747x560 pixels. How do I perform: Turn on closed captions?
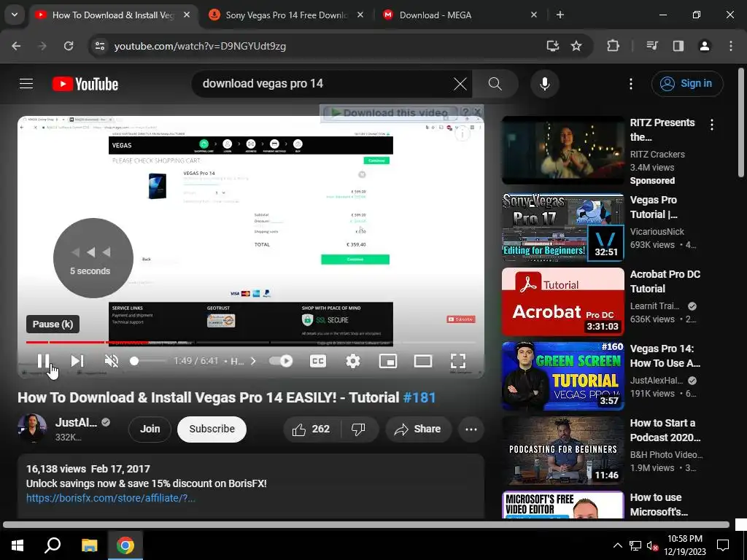(318, 361)
